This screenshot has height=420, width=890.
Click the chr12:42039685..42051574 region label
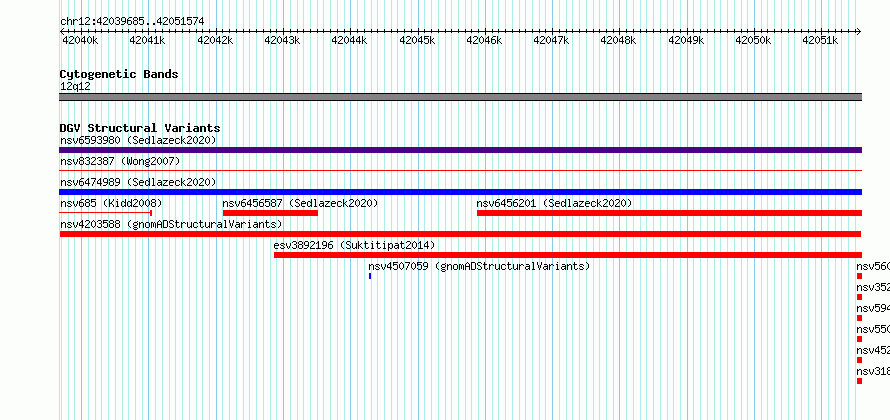[x=132, y=22]
